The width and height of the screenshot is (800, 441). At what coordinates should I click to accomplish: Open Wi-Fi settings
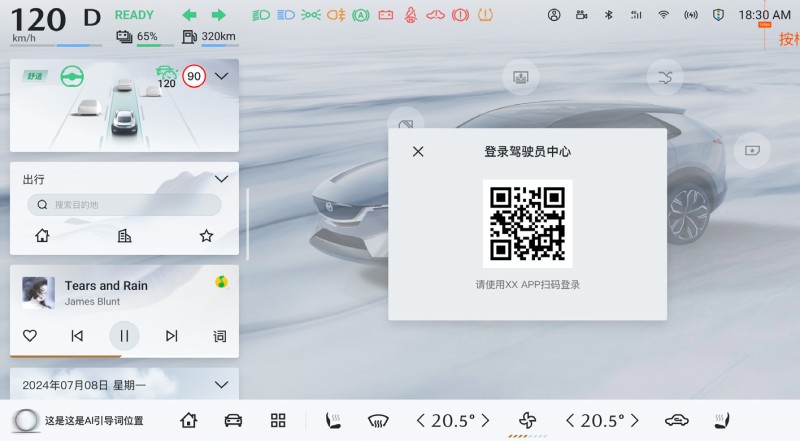point(663,15)
